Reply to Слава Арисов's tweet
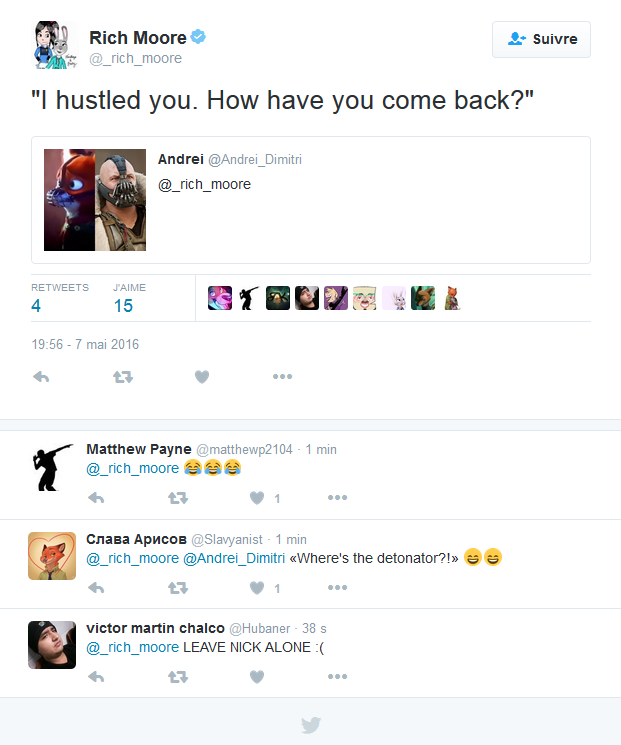The width and height of the screenshot is (621, 745). click(x=96, y=588)
